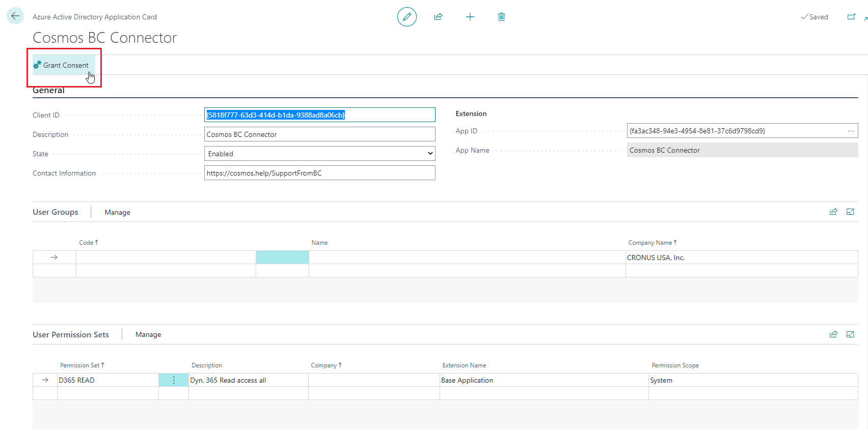Click the Name column header in User Groups

pos(319,243)
